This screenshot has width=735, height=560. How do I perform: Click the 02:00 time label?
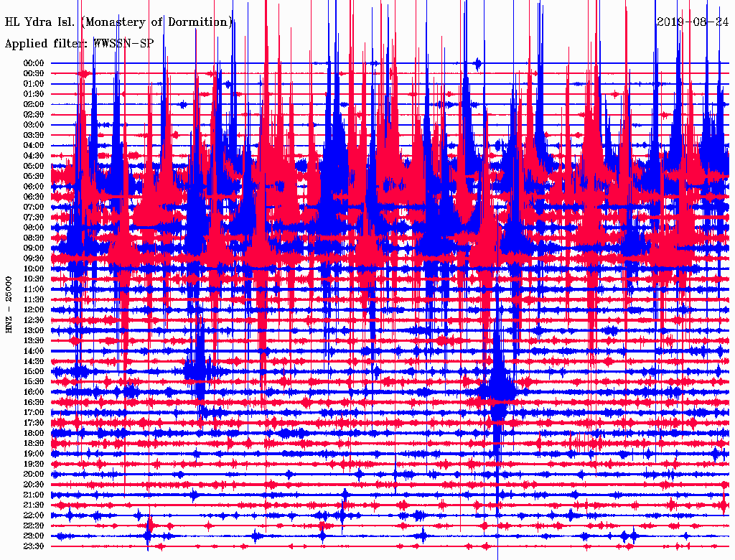pyautogui.click(x=33, y=105)
